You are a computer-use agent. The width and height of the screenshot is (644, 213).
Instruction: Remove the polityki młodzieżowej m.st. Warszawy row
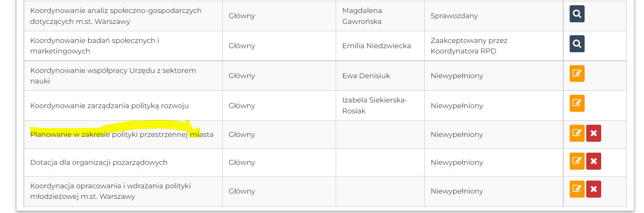tap(593, 189)
